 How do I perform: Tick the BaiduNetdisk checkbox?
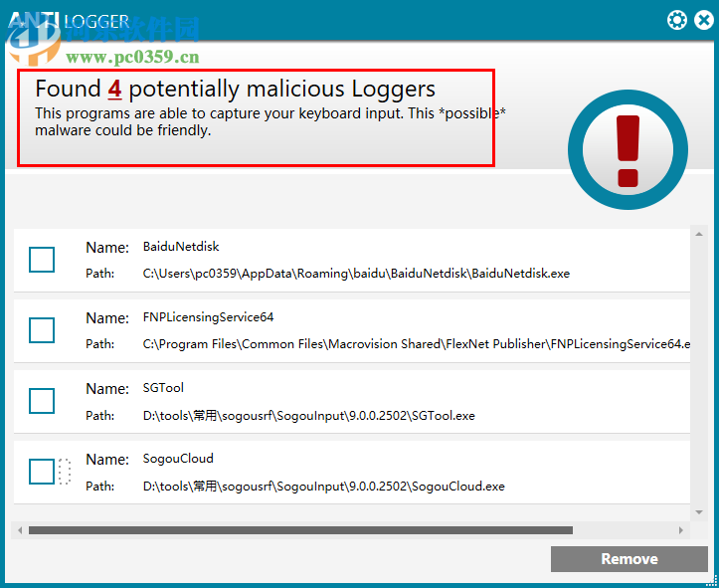tap(42, 260)
